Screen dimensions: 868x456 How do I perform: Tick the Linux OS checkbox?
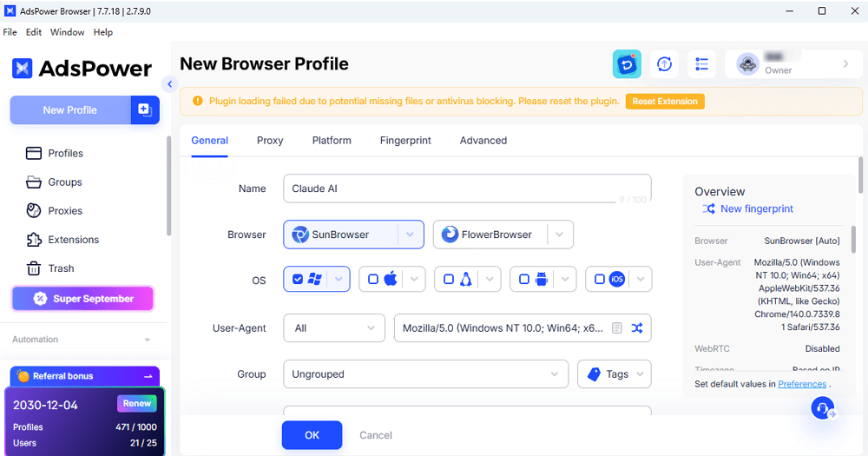click(x=450, y=279)
